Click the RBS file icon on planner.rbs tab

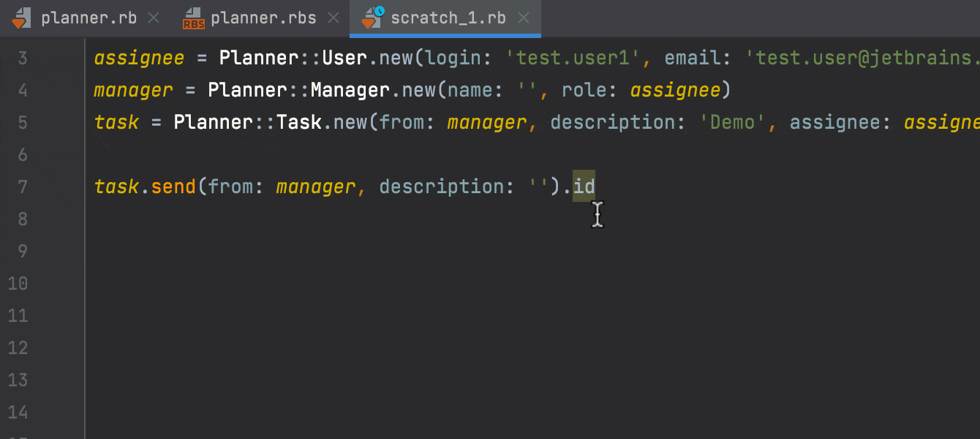point(194,18)
